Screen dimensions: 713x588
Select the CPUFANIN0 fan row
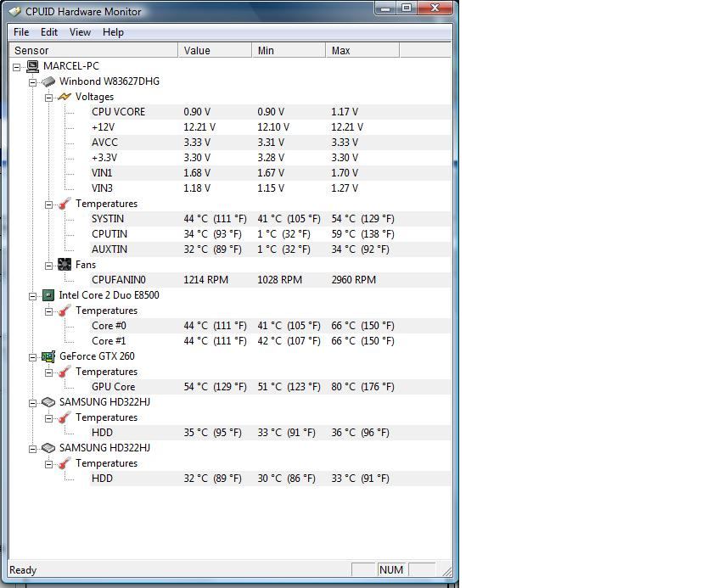(x=271, y=280)
